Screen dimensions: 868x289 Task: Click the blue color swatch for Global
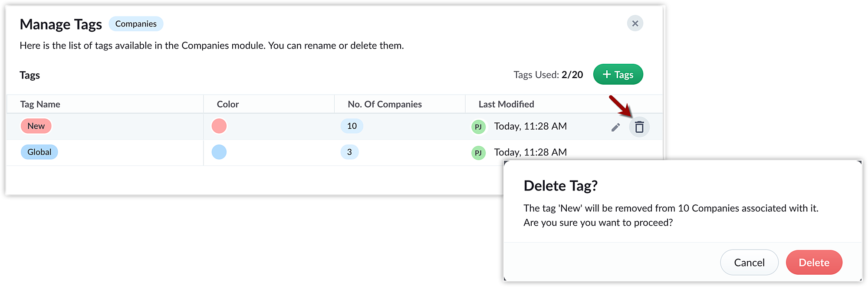pos(219,152)
